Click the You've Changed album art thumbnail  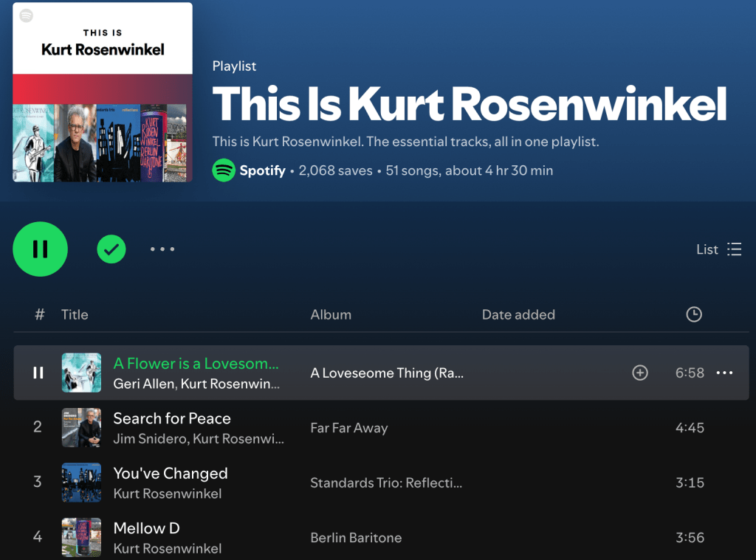pyautogui.click(x=81, y=483)
